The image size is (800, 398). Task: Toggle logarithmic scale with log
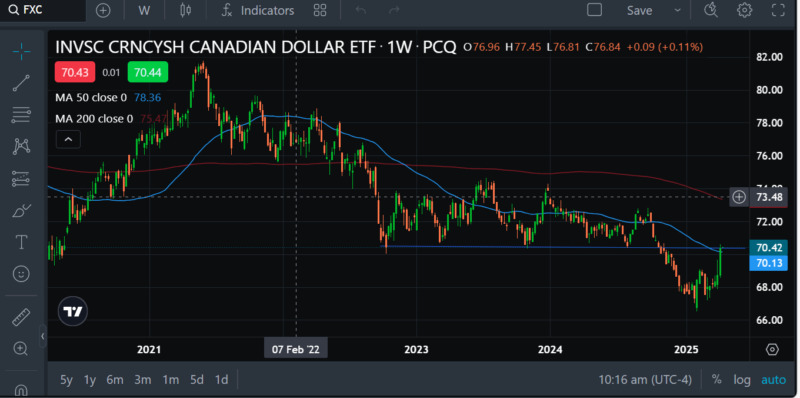(742, 380)
